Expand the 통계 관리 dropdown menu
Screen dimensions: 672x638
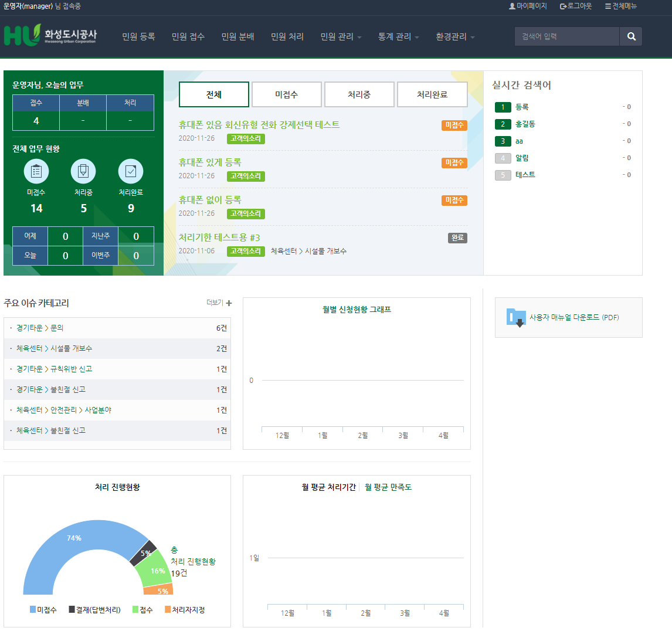[398, 36]
